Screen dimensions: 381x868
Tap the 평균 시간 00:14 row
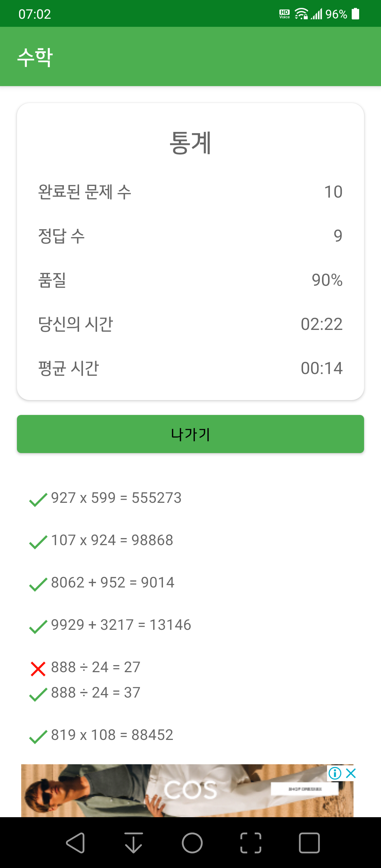coord(190,368)
